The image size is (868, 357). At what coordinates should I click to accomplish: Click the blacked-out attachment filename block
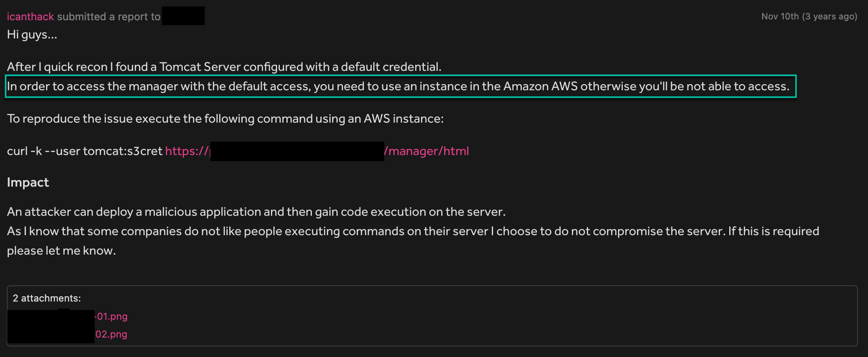[x=51, y=326]
